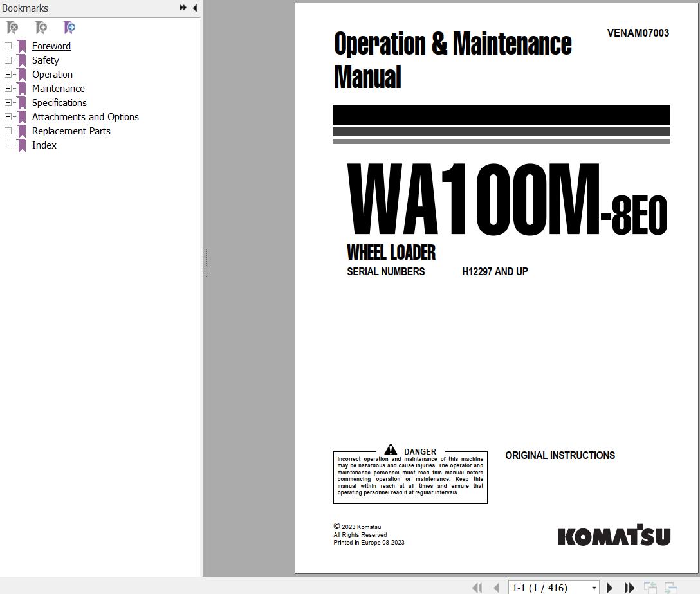Open the Foreword bookmark

51,46
